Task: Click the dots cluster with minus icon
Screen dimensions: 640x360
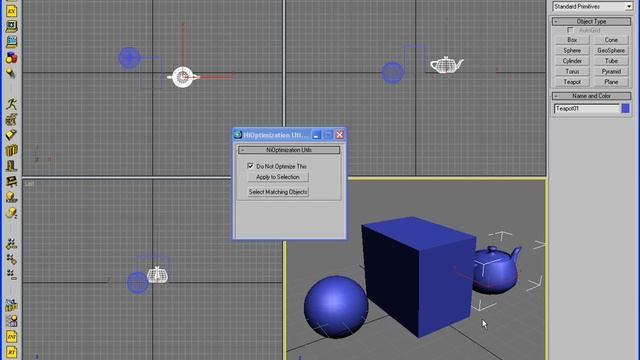Action: (11, 274)
